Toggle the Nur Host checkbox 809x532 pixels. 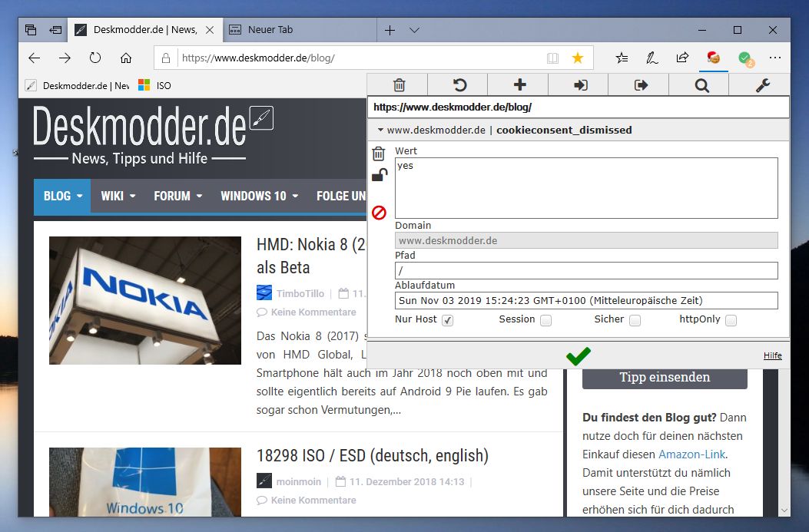coord(447,320)
